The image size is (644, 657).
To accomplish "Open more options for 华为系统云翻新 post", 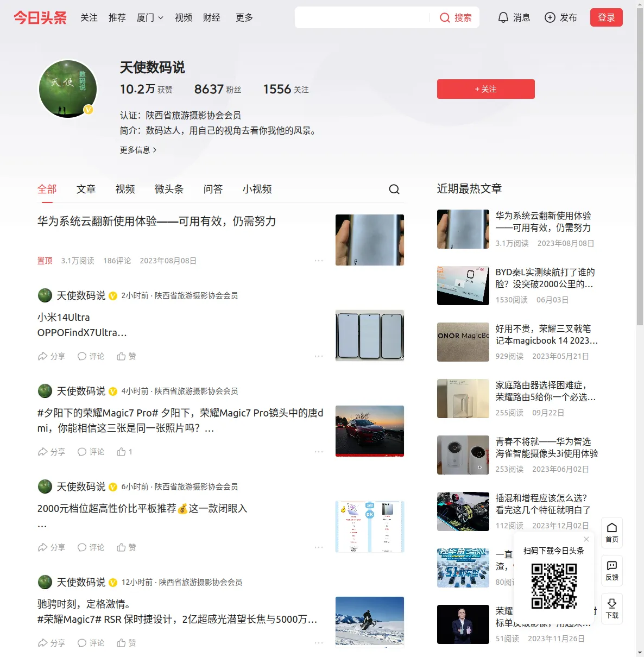I will click(319, 261).
